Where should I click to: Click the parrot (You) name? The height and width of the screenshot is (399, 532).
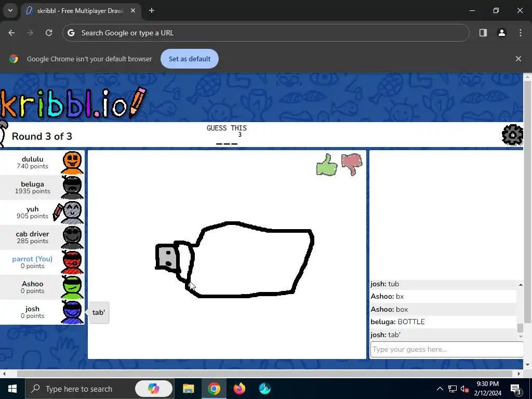[x=32, y=259]
